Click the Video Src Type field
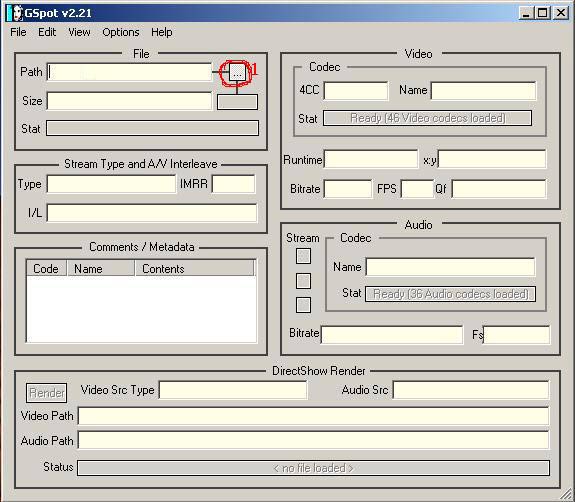Screen dimensions: 575x502 [233, 390]
